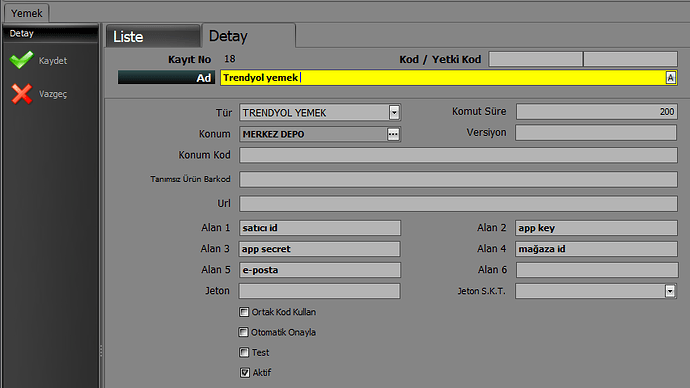Click the empty Url input field
690x388 pixels.
458,204
